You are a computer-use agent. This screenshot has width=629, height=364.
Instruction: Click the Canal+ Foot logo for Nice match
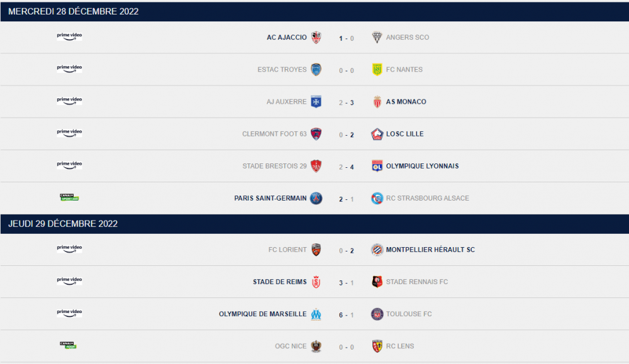tap(68, 345)
